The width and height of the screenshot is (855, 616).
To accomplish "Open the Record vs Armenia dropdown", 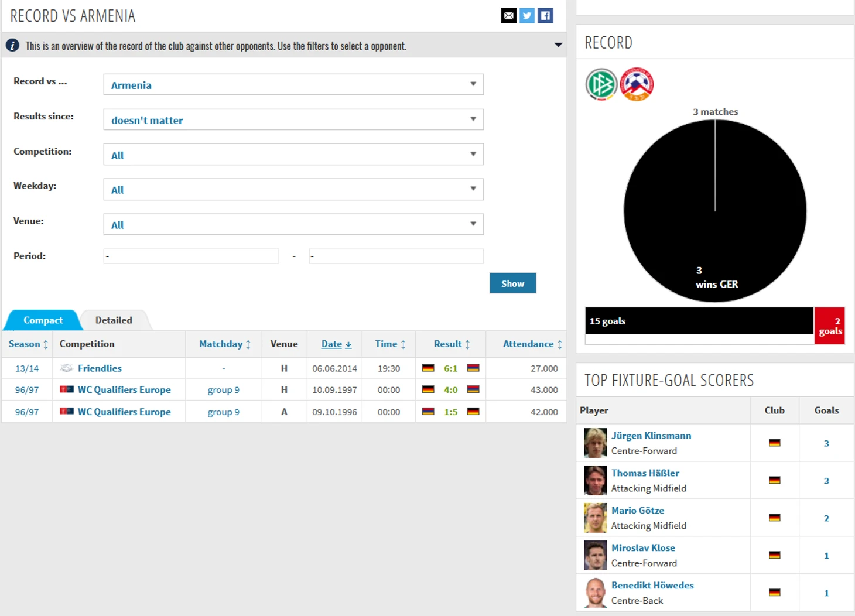I will tap(293, 85).
